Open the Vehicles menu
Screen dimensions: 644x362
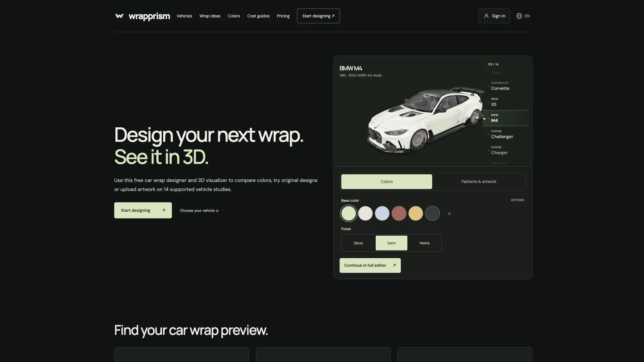[x=184, y=16]
